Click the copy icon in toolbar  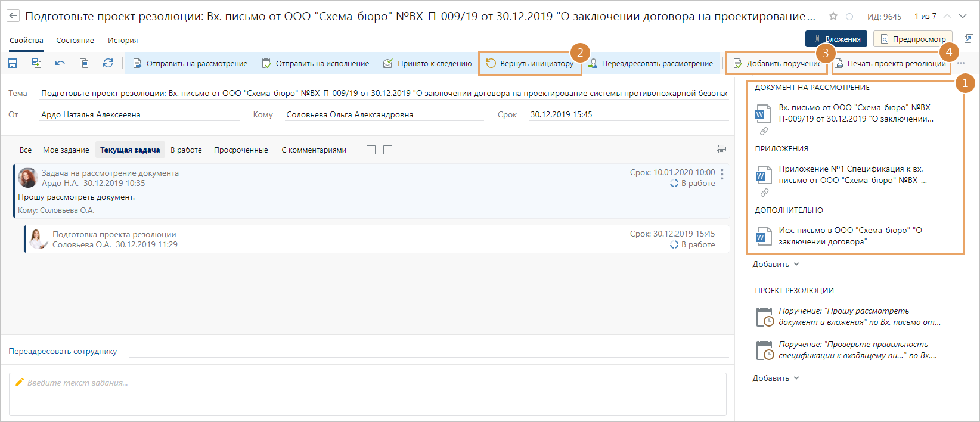click(x=84, y=63)
